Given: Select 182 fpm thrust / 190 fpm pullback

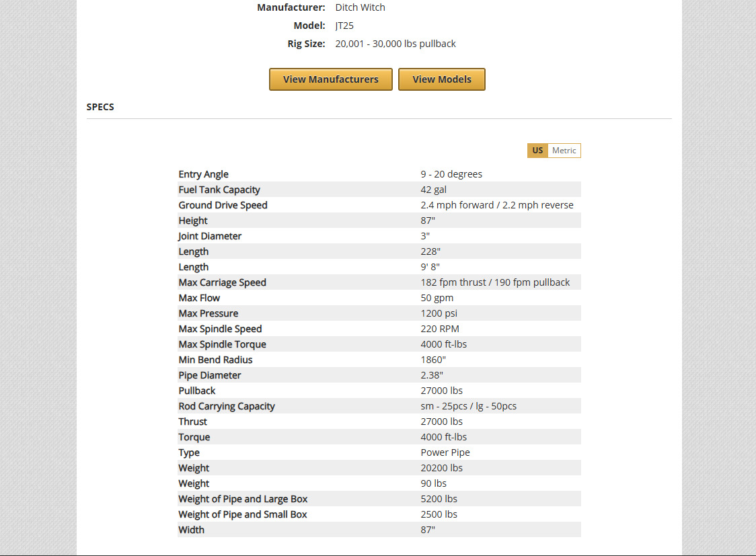Looking at the screenshot, I should (x=495, y=282).
